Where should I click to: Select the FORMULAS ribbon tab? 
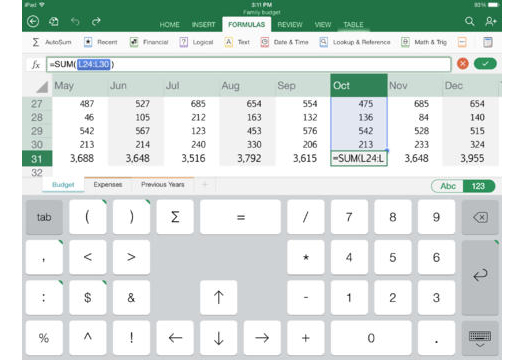(x=247, y=24)
